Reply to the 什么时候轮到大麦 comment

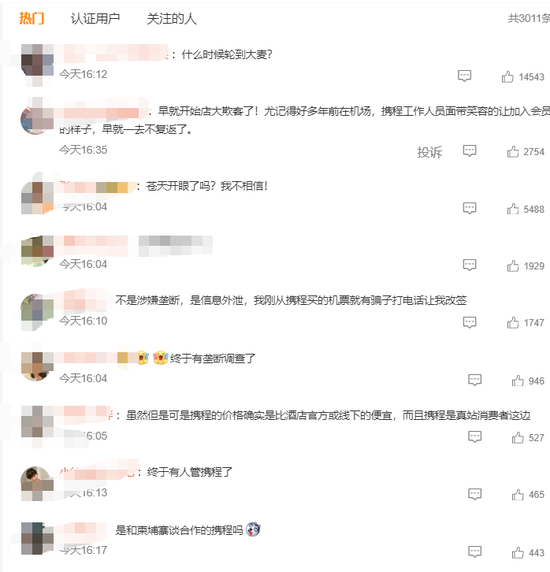click(464, 76)
